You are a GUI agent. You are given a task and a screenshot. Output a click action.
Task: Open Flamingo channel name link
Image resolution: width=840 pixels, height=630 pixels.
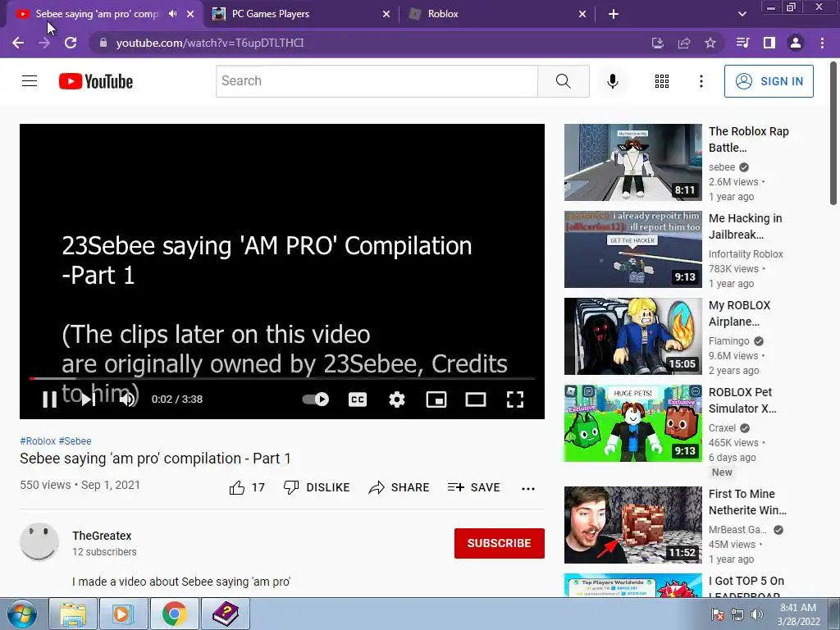coord(729,340)
